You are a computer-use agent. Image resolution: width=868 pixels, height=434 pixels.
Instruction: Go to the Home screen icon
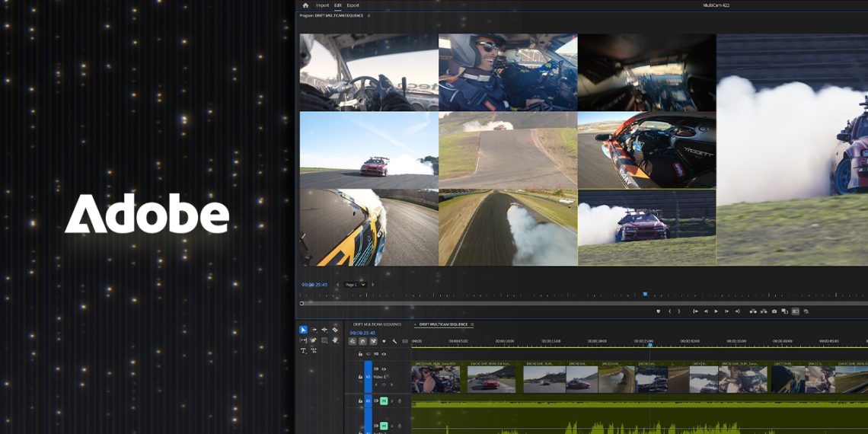click(x=305, y=5)
